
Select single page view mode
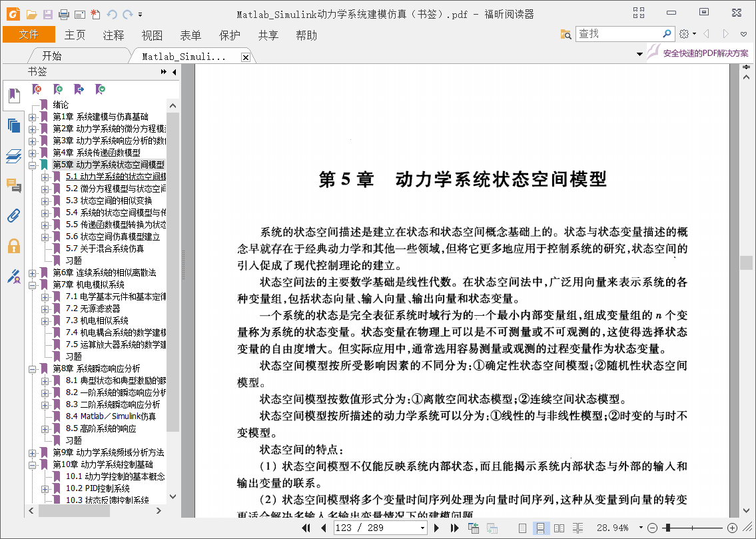(x=522, y=528)
